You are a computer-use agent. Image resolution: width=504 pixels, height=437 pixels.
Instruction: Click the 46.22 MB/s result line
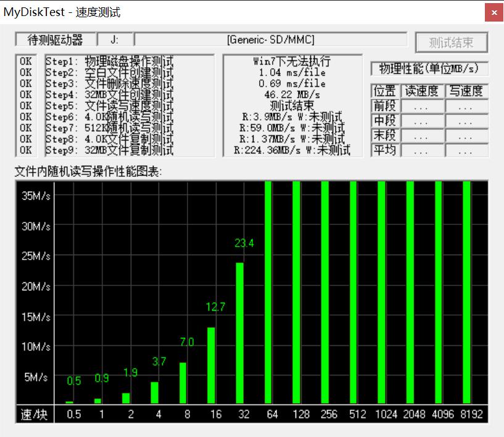292,95
